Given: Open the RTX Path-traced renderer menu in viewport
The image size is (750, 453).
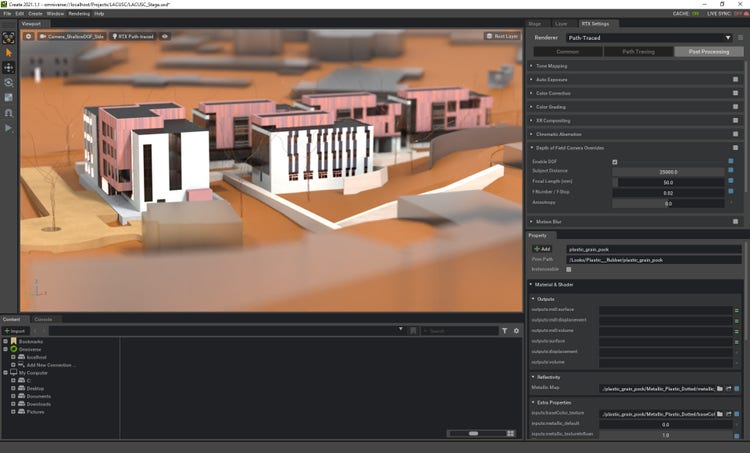Looking at the screenshot, I should (134, 35).
